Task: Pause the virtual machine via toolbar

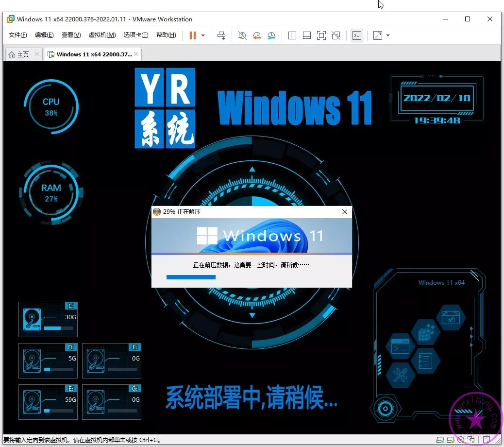Action: [193, 35]
